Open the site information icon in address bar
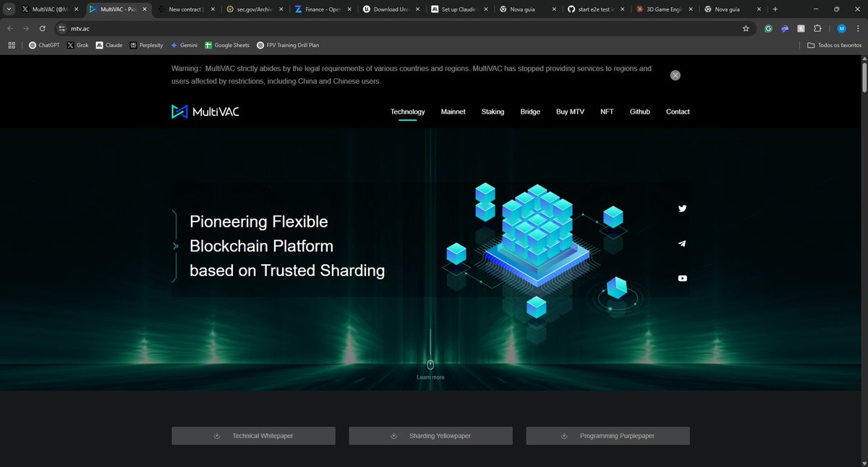The width and height of the screenshot is (868, 467). 61,28
